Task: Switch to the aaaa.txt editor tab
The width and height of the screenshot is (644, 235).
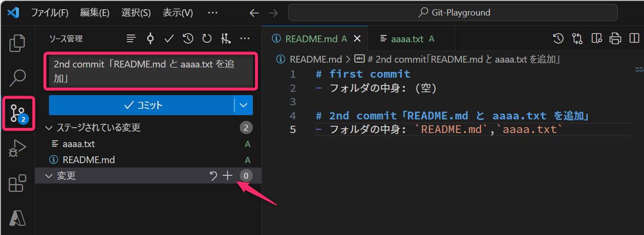Action: pyautogui.click(x=407, y=39)
